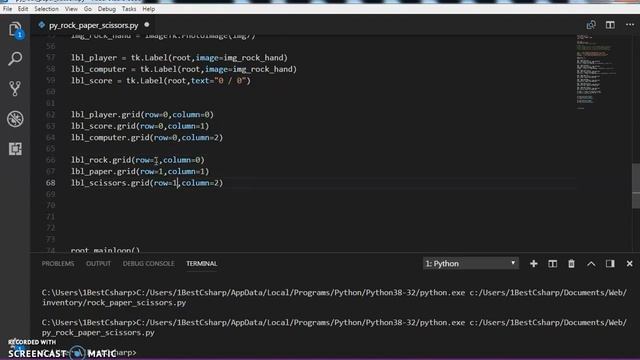Open the Help menu
Screen dimensions: 640x360
coord(149,9)
